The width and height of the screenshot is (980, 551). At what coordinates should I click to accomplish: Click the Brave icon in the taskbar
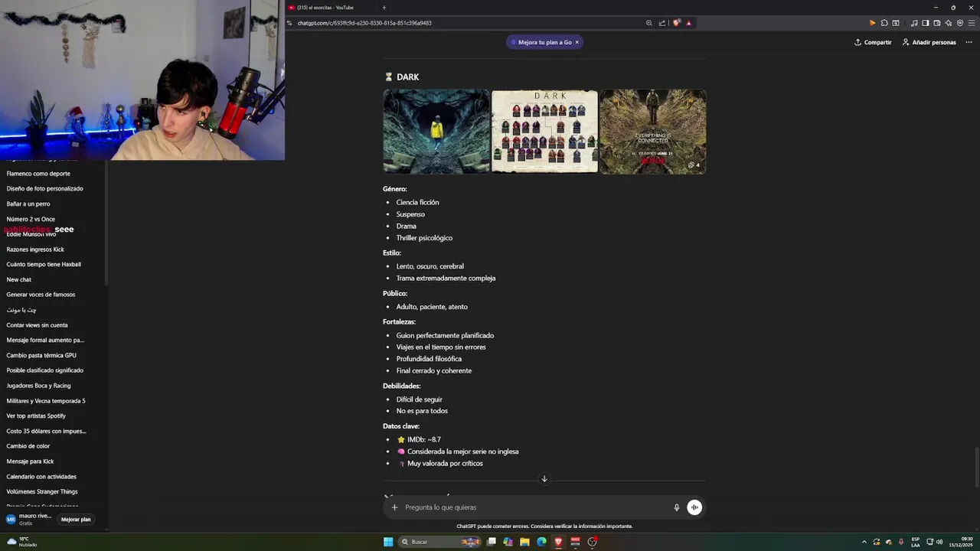pos(558,542)
